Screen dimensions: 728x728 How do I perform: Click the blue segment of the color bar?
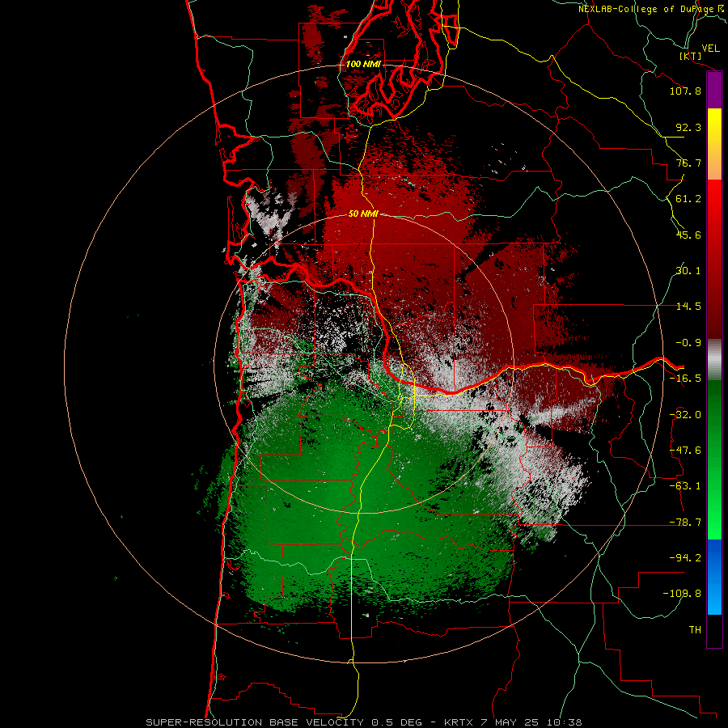click(x=714, y=577)
